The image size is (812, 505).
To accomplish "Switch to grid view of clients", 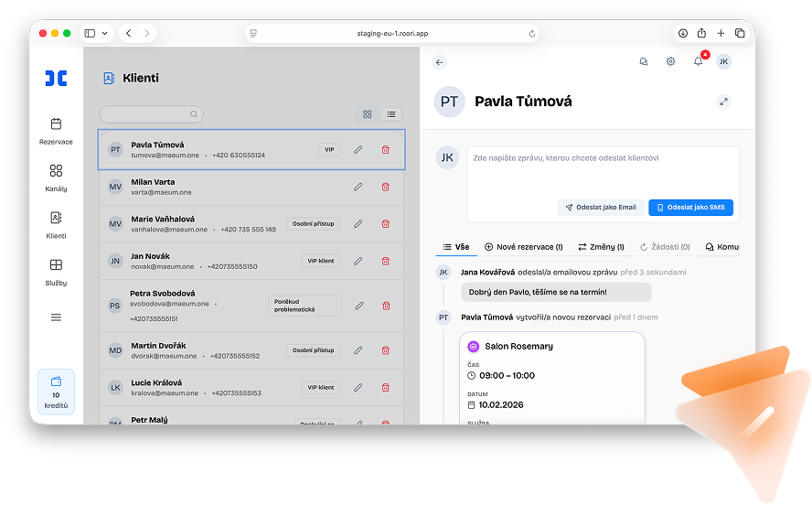I will pos(368,114).
